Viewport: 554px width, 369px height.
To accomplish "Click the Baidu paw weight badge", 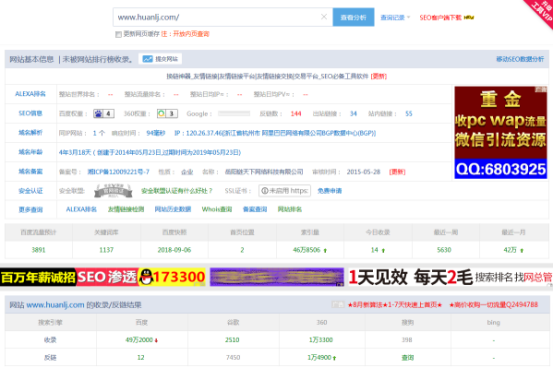I will 104,113.
